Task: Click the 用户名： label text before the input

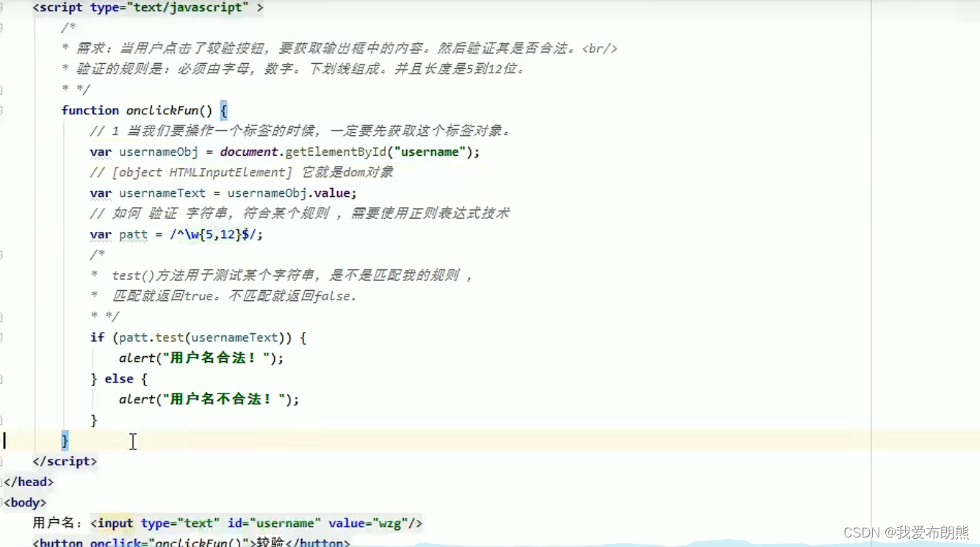Action: coord(57,524)
